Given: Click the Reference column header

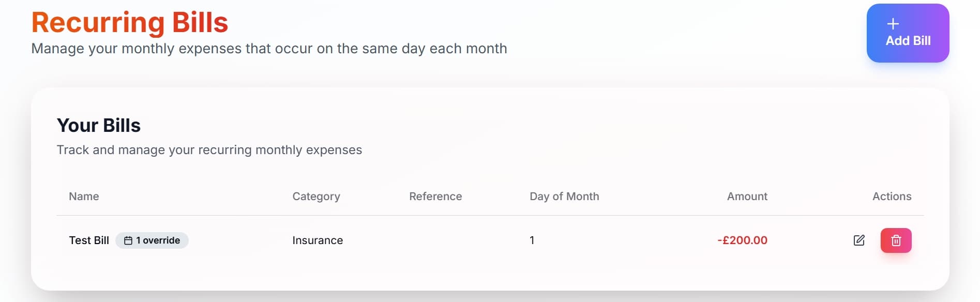Looking at the screenshot, I should [435, 197].
